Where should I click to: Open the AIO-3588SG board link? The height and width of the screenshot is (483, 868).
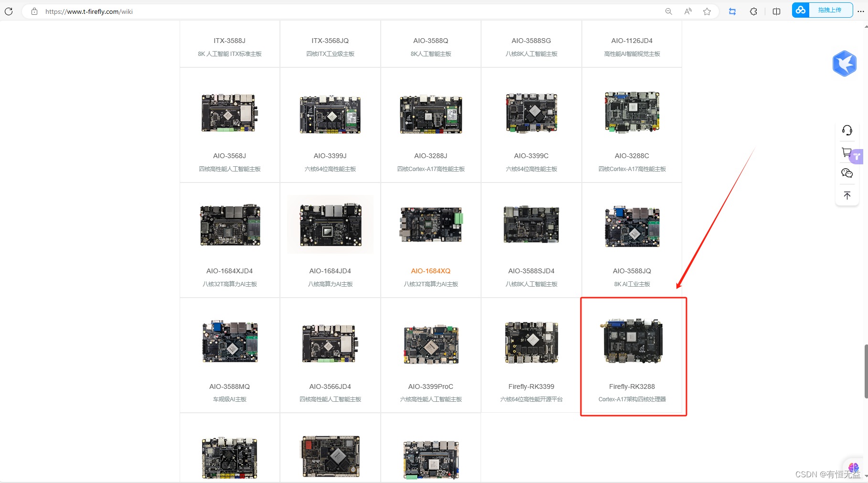[531, 41]
